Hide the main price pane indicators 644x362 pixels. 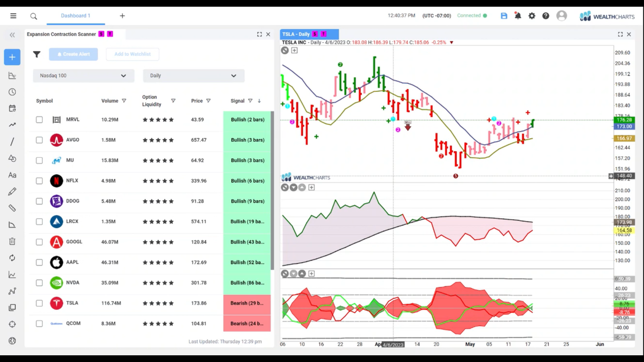[x=285, y=50]
